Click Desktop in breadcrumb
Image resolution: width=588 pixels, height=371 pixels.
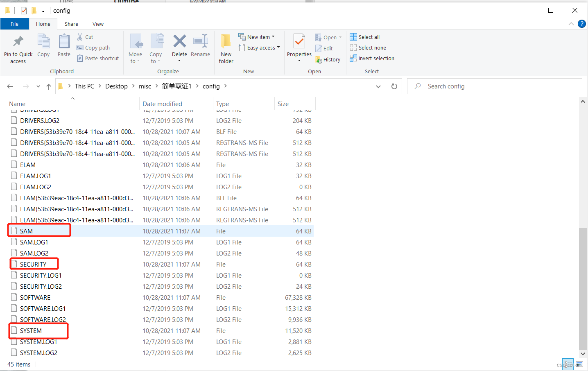tap(116, 86)
